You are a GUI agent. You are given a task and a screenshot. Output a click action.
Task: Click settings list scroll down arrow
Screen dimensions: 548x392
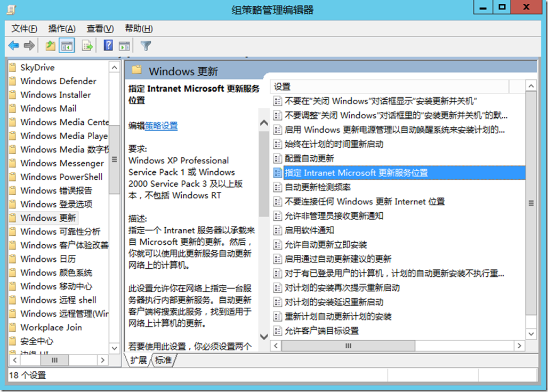pyautogui.click(x=531, y=334)
